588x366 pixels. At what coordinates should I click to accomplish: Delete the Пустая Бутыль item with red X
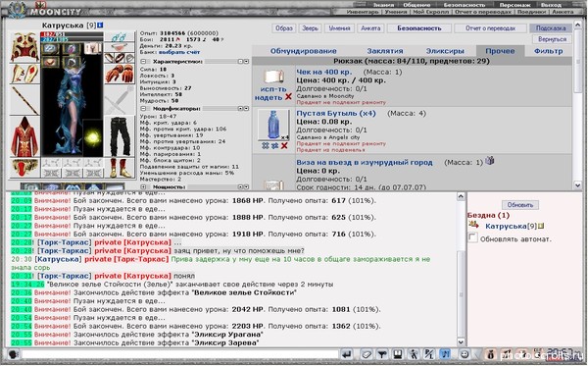click(284, 145)
